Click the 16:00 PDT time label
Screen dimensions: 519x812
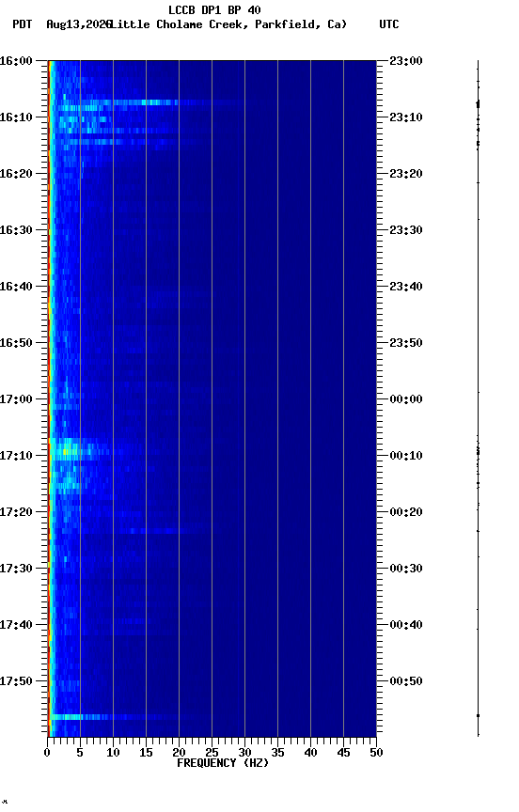click(16, 61)
